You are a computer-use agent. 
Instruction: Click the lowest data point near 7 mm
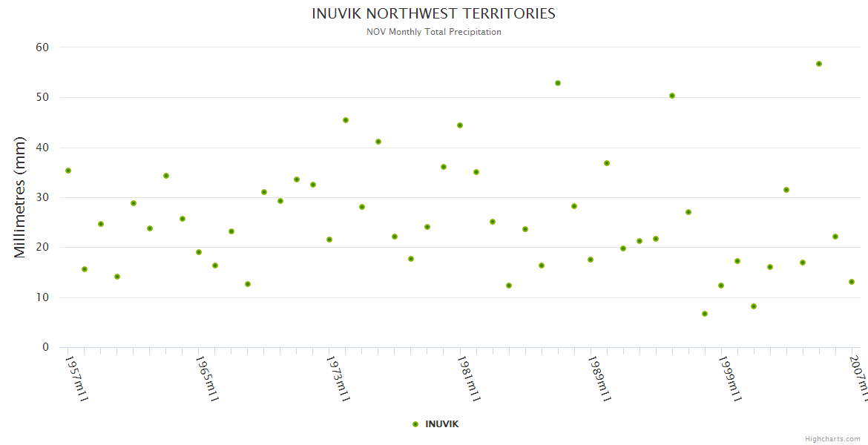pos(705,314)
